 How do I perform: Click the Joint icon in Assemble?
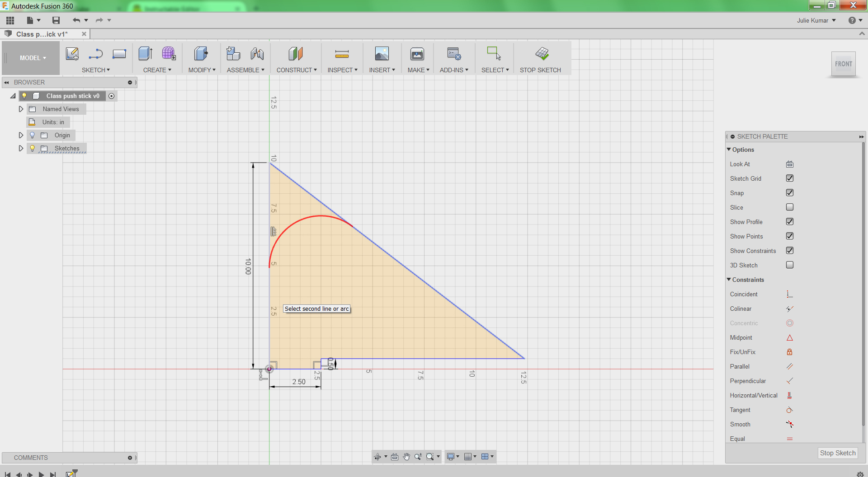257,54
